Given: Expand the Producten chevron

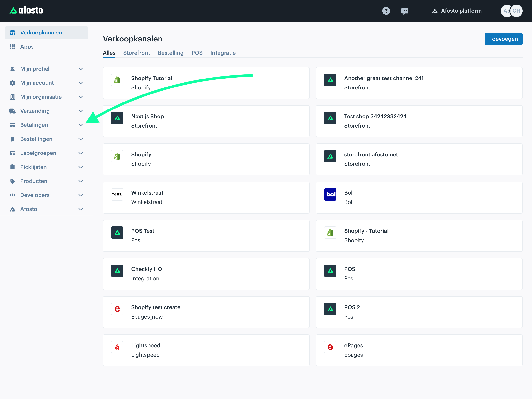Looking at the screenshot, I should (x=81, y=181).
